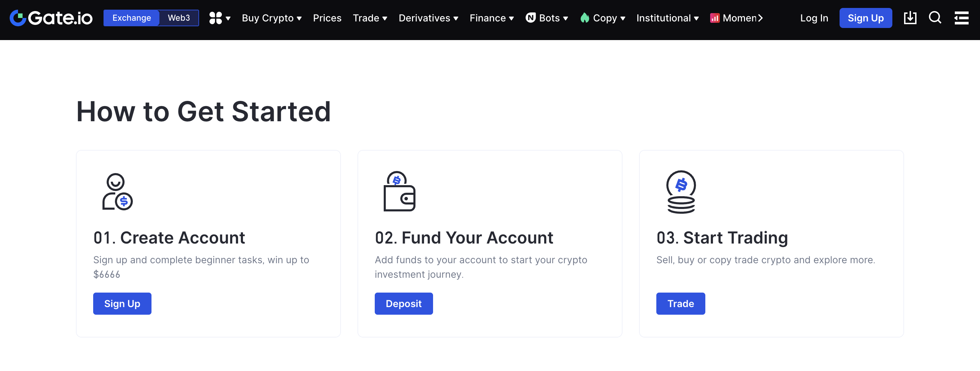Switch to Web3 mode
This screenshot has height=371, width=980.
[179, 18]
